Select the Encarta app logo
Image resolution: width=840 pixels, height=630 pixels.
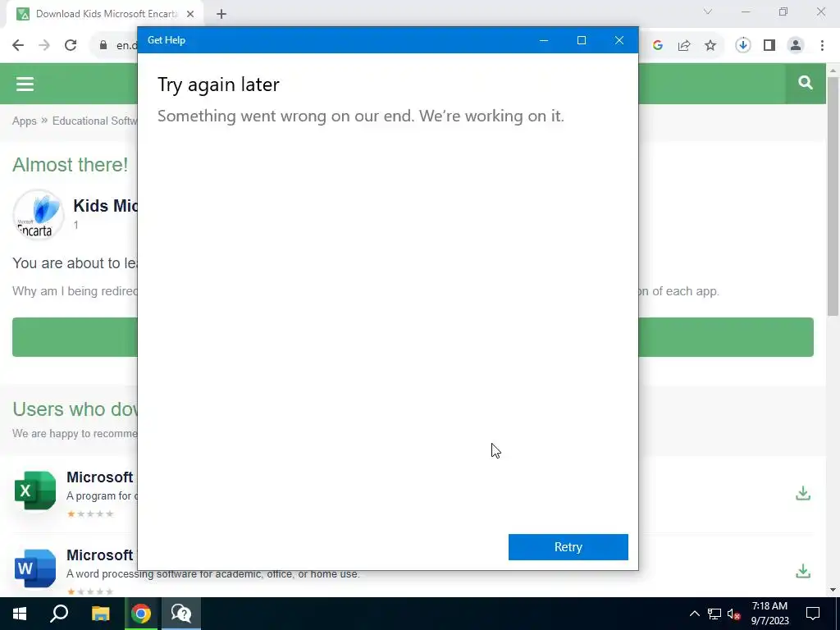point(38,215)
